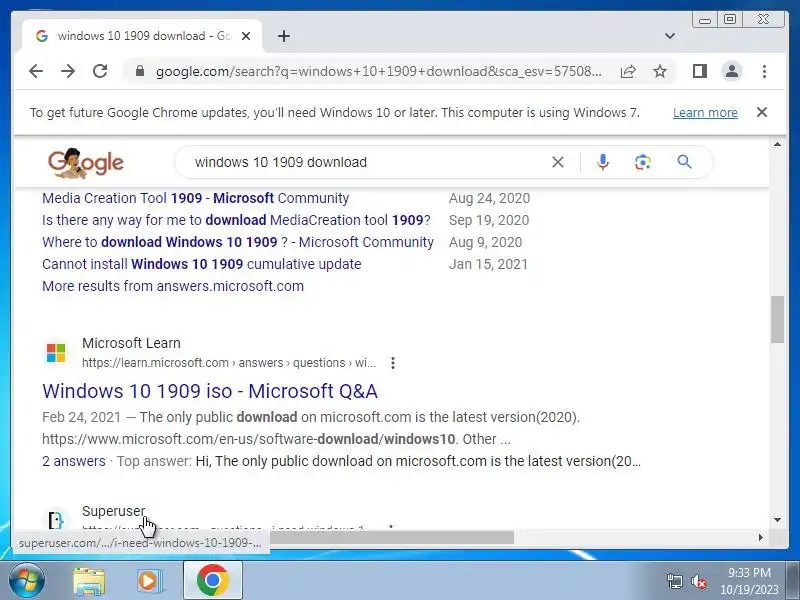Click the Superuser site favicon

pyautogui.click(x=56, y=519)
